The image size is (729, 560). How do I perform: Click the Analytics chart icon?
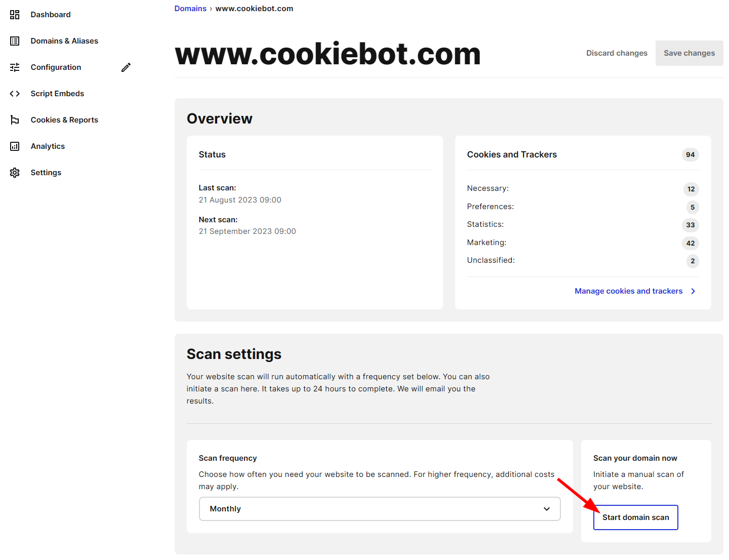15,146
